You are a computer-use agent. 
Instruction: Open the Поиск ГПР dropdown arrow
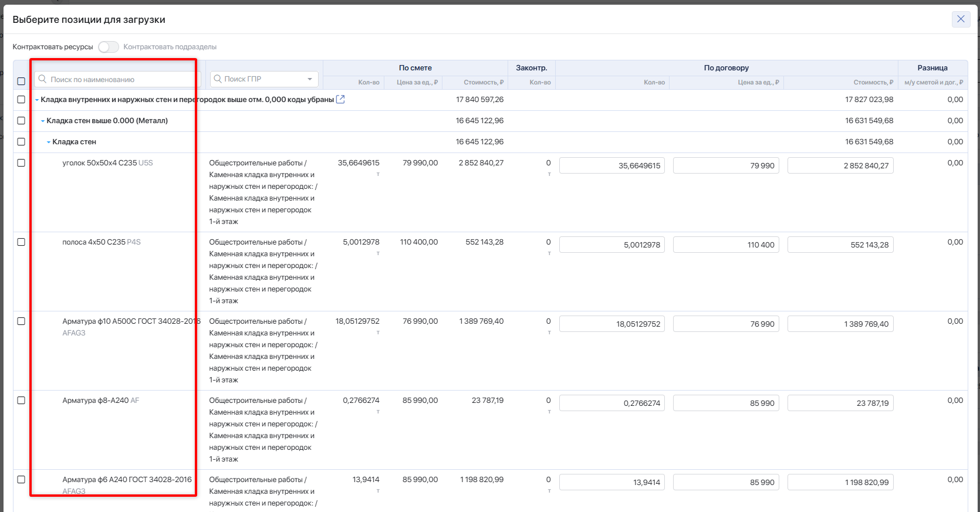point(310,79)
